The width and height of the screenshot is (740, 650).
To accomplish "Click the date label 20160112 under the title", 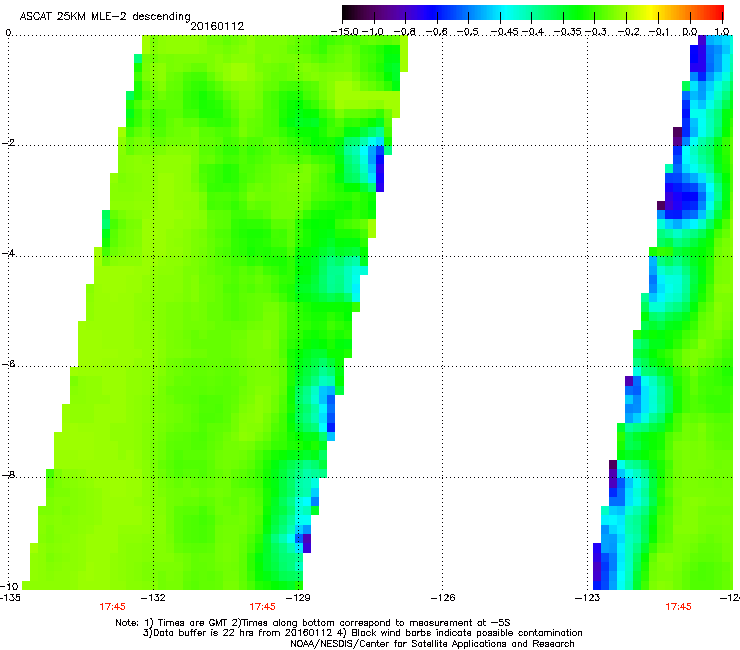I will pyautogui.click(x=217, y=26).
